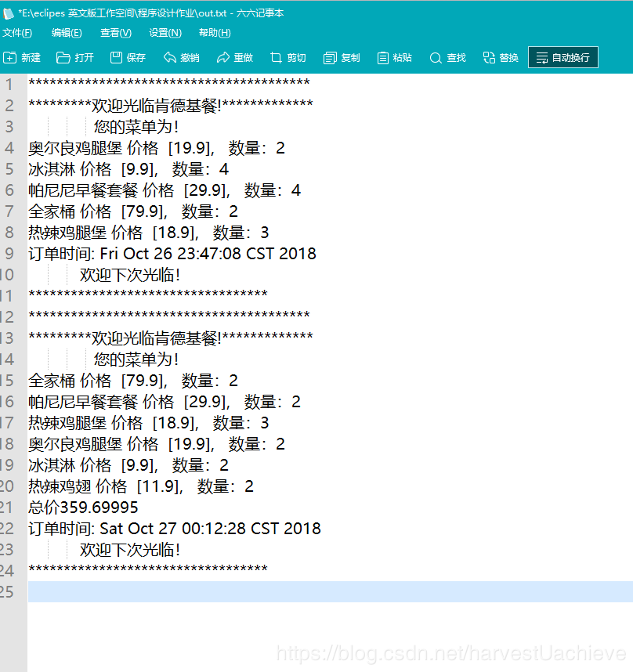
Task: Click the 重做 toolbar label
Action: pos(244,57)
